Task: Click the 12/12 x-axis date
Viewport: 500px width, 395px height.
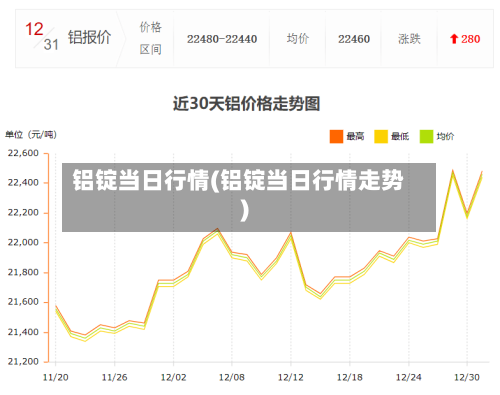Action: [291, 377]
